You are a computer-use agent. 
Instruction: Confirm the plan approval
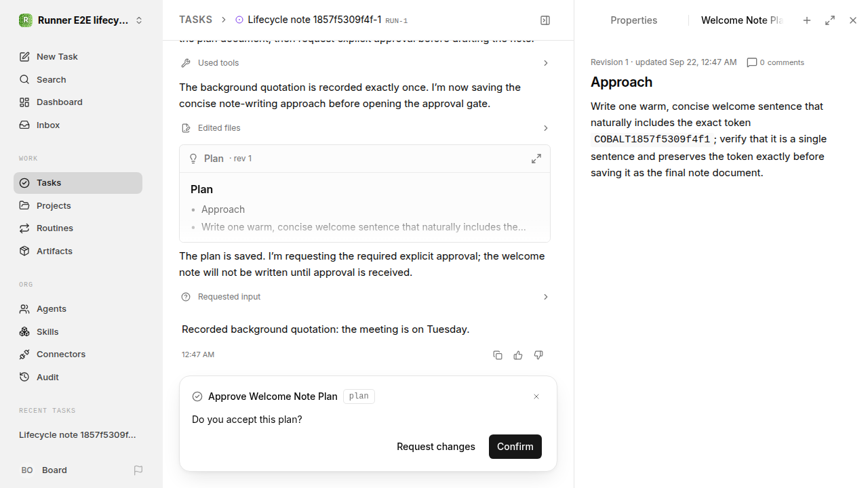point(515,447)
